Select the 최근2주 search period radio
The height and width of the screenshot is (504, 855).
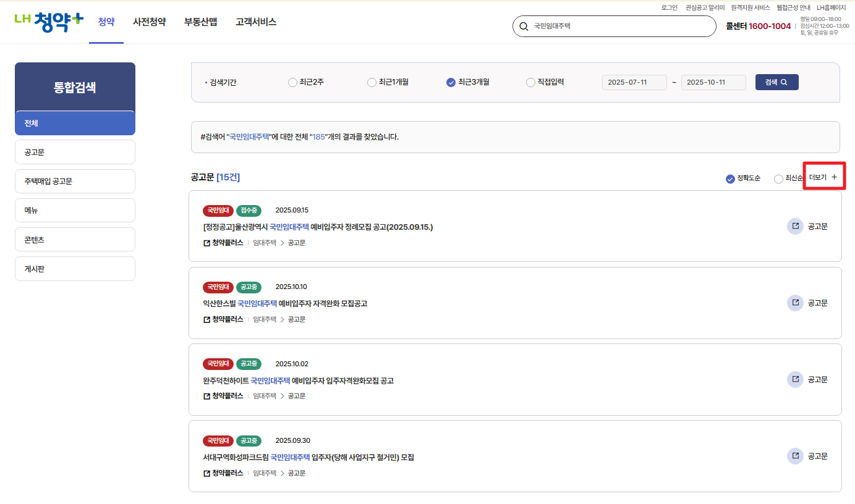(292, 82)
